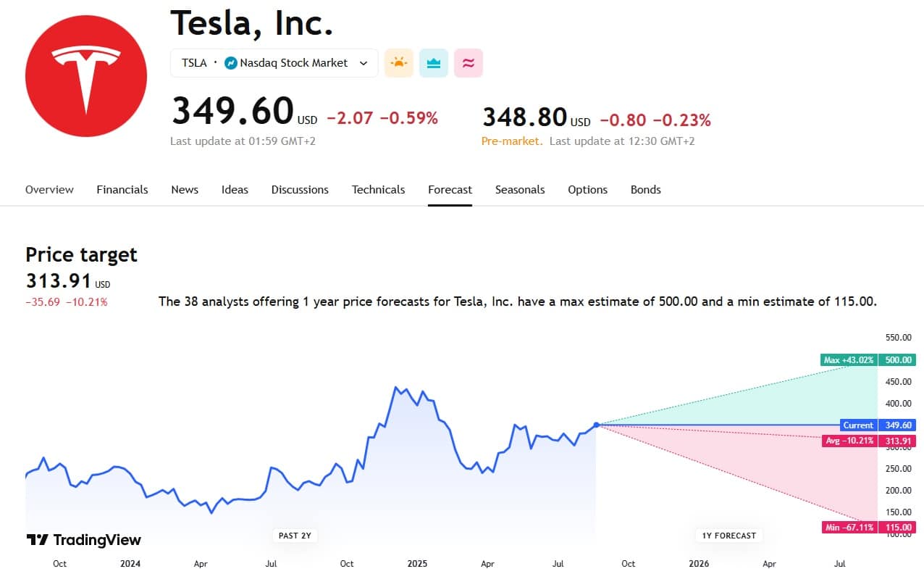Open the Seasonals tab
This screenshot has height=574, width=924.
(520, 190)
